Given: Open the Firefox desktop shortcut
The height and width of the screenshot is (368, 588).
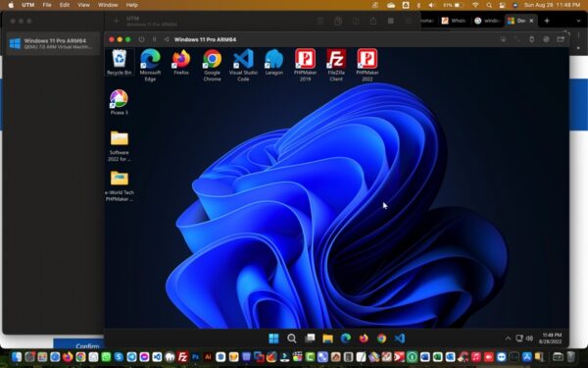Looking at the screenshot, I should click(x=181, y=63).
